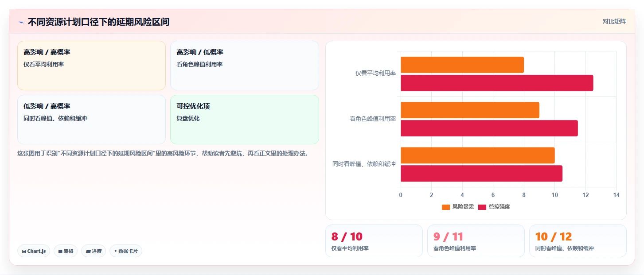Click the 对比矩阵 label in header
This screenshot has height=275, width=644.
click(x=614, y=21)
